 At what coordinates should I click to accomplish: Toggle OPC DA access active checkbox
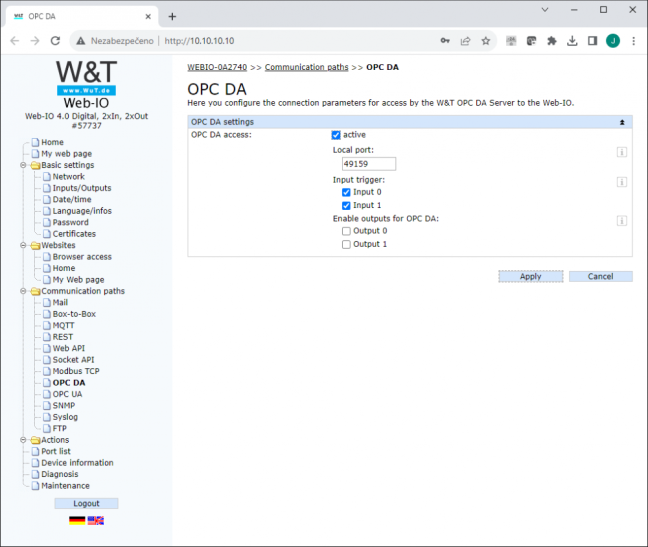(336, 135)
